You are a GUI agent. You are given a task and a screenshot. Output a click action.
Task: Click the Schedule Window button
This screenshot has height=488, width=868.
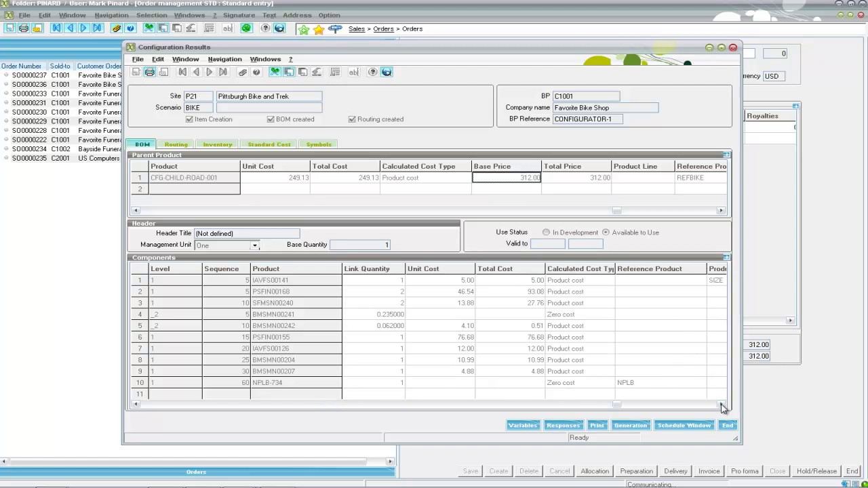[684, 426]
